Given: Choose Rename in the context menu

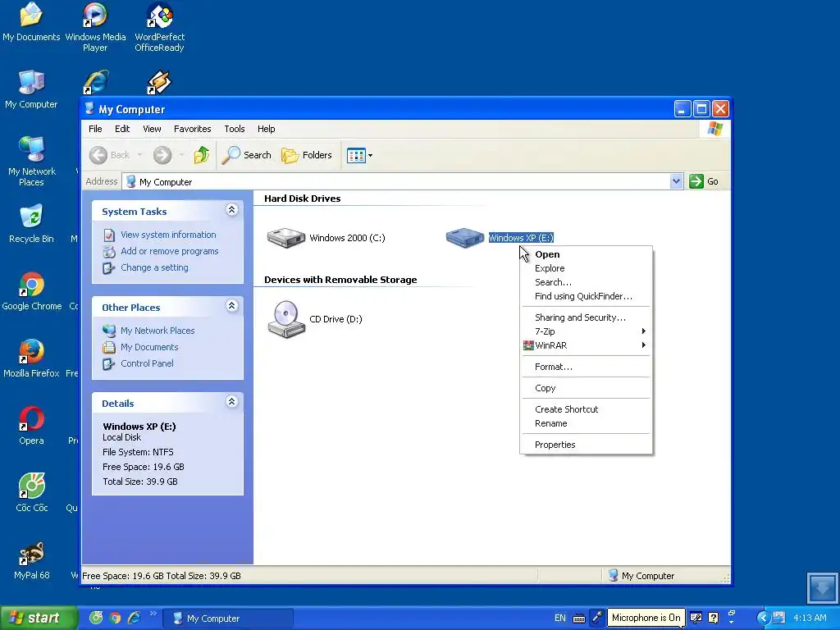Looking at the screenshot, I should click(586, 423).
